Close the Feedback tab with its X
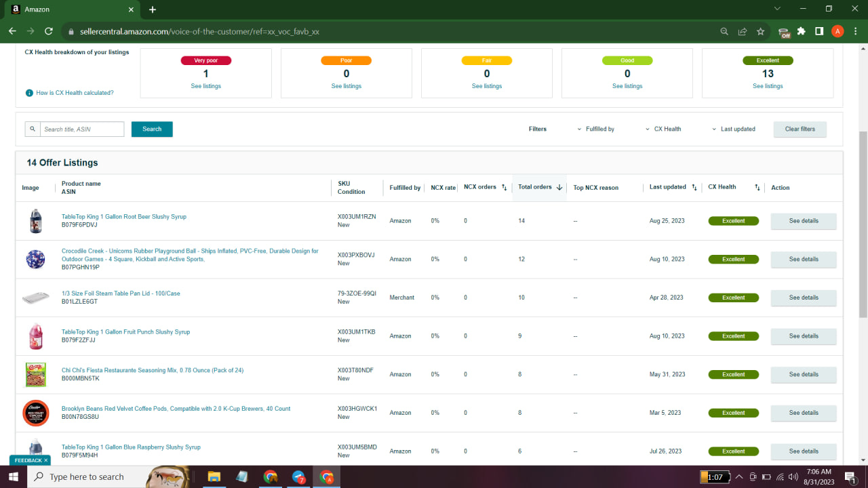The height and width of the screenshot is (488, 868). point(46,460)
